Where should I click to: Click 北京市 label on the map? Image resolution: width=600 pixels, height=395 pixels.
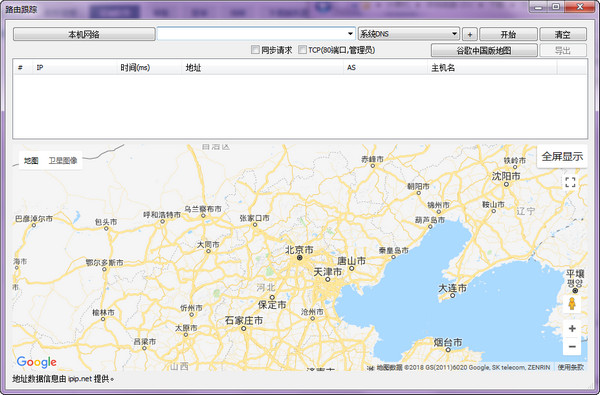(x=299, y=250)
